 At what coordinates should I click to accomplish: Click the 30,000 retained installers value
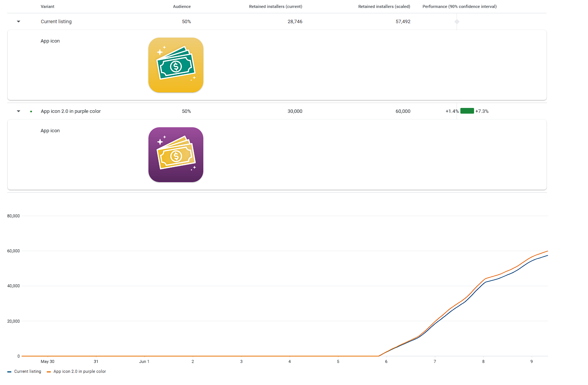click(x=295, y=111)
